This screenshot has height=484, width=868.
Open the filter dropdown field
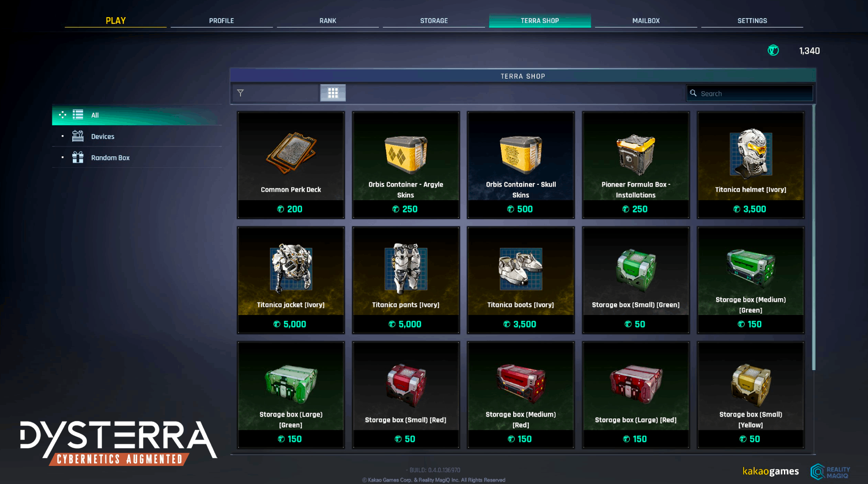276,93
